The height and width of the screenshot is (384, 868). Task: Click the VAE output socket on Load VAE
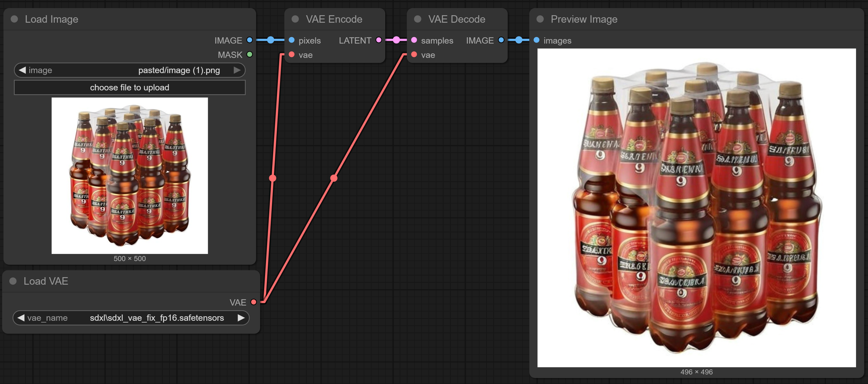point(253,302)
